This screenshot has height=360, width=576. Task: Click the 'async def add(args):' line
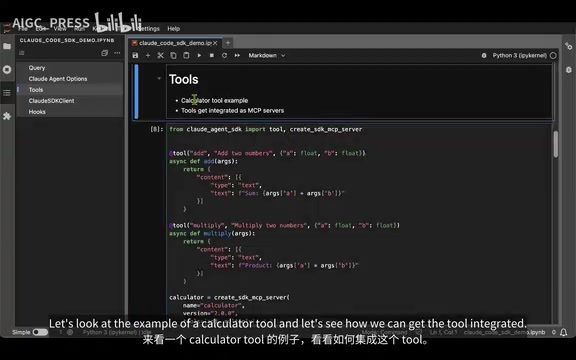coord(204,161)
